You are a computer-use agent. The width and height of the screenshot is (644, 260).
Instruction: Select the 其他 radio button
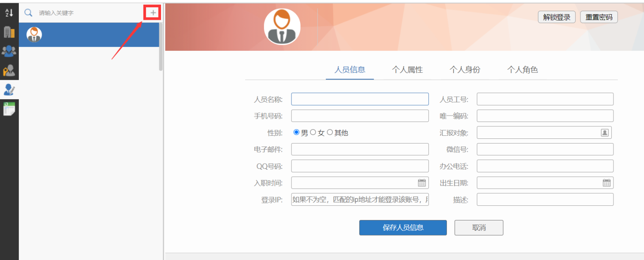pyautogui.click(x=330, y=132)
